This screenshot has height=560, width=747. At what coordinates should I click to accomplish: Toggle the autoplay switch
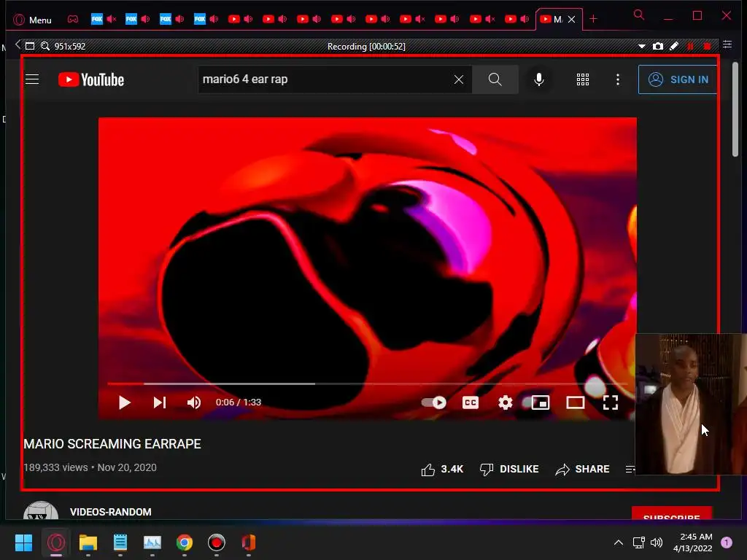pos(434,402)
